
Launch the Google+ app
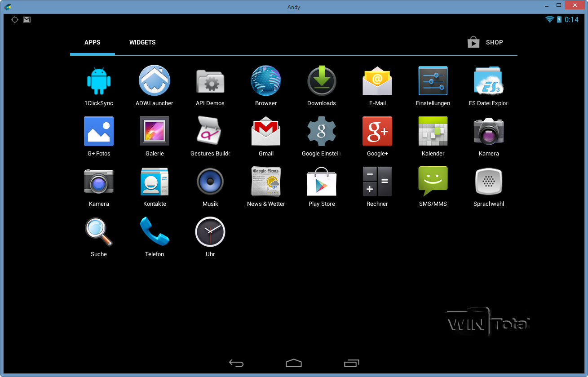[377, 131]
